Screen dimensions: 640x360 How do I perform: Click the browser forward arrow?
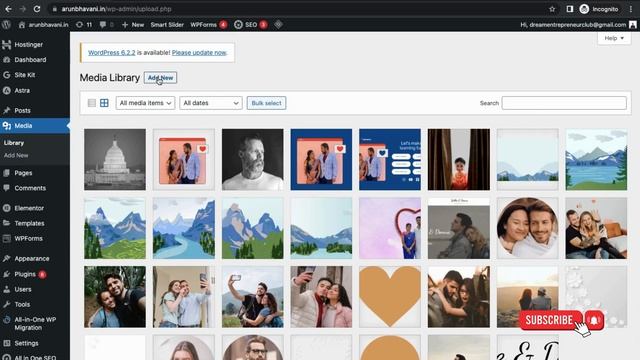pos(22,9)
